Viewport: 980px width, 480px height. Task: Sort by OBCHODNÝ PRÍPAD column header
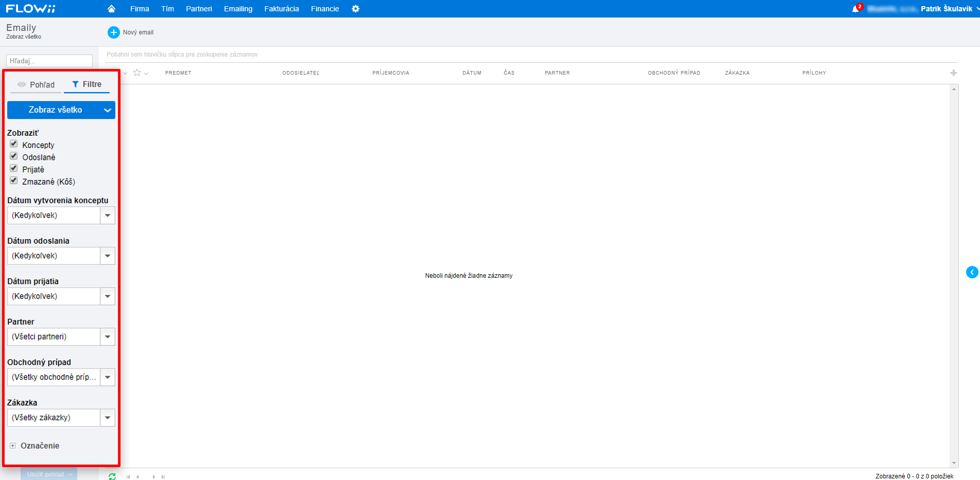(674, 73)
